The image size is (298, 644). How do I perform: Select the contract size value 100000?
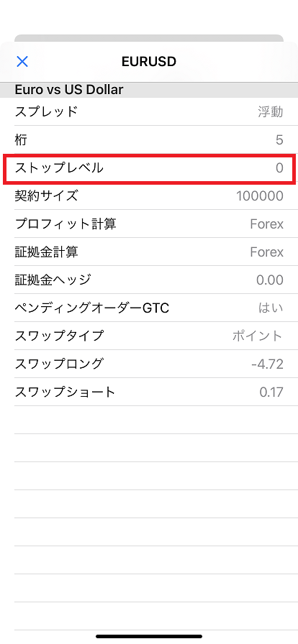point(260,196)
